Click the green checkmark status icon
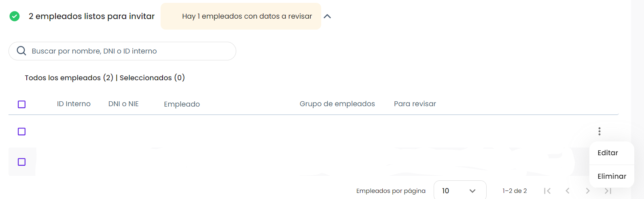The height and width of the screenshot is (199, 644). (x=15, y=16)
